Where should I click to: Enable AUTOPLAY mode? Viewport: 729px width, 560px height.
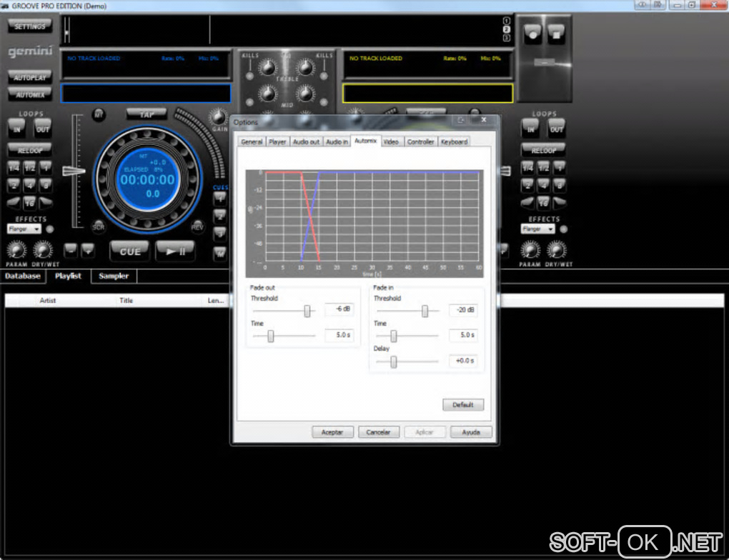click(29, 77)
